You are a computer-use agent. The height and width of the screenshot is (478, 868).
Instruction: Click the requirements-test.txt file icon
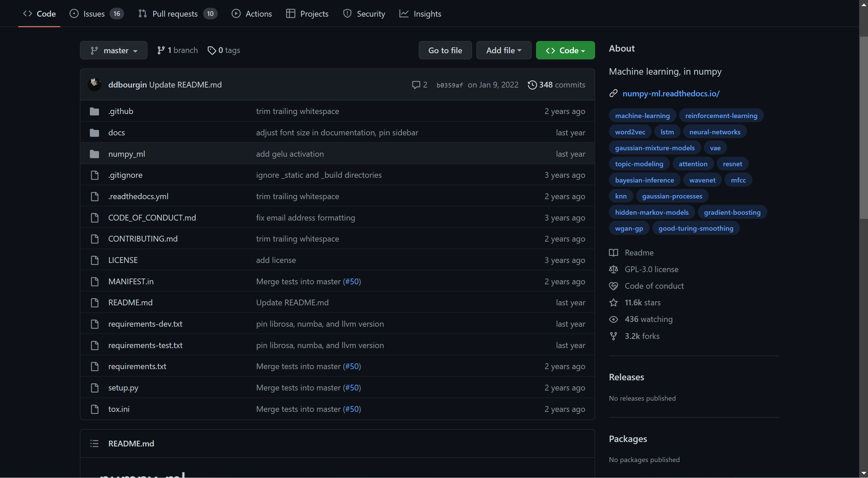pyautogui.click(x=95, y=345)
